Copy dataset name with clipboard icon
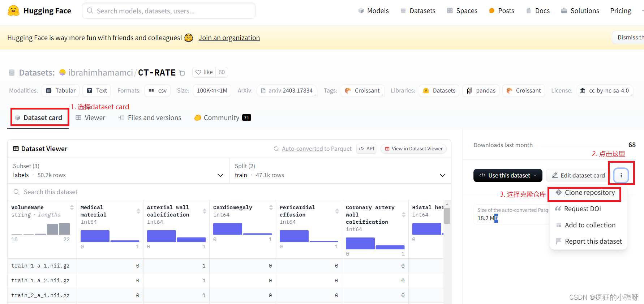644x304 pixels. 182,73
